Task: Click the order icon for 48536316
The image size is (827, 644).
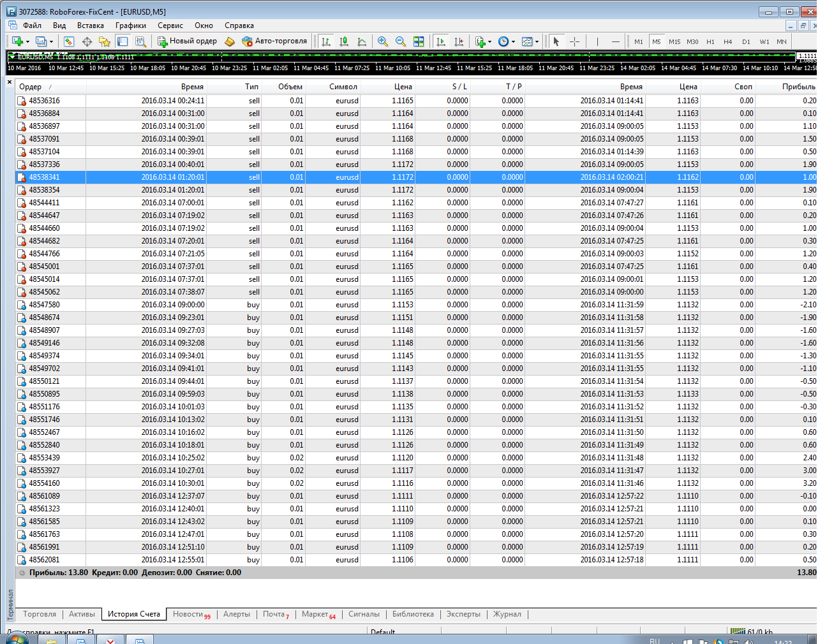Action: tap(22, 101)
